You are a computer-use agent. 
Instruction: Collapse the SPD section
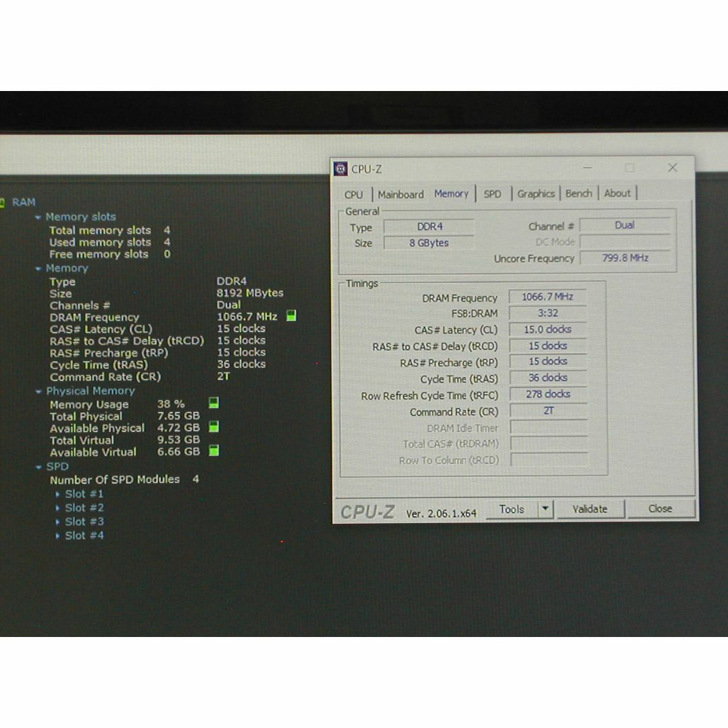pos(38,467)
